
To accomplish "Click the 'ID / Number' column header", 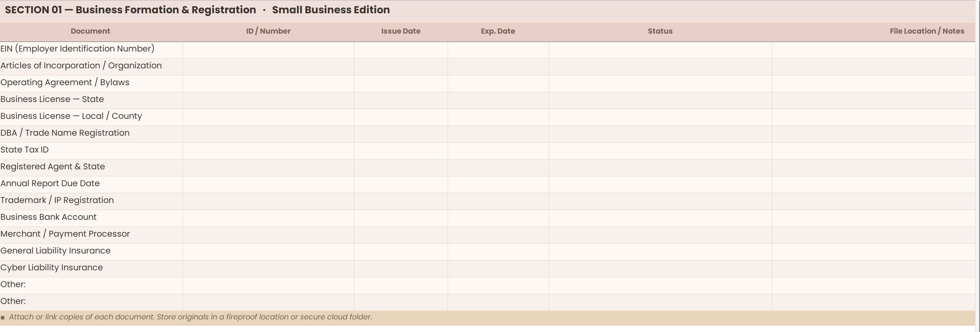I will (x=268, y=31).
